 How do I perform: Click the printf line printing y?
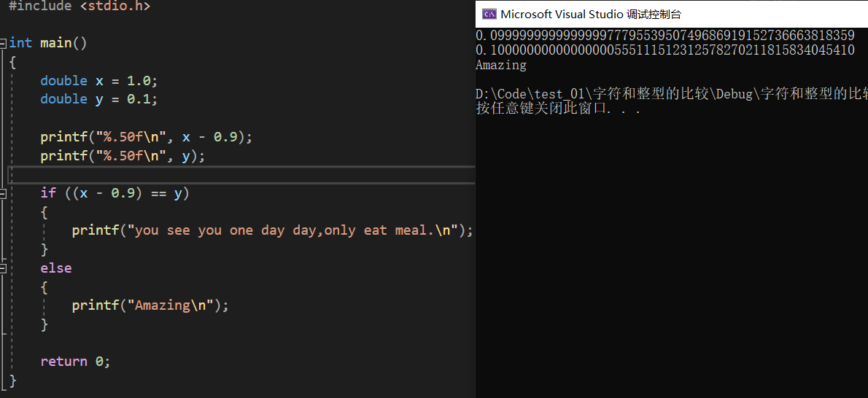coord(123,156)
